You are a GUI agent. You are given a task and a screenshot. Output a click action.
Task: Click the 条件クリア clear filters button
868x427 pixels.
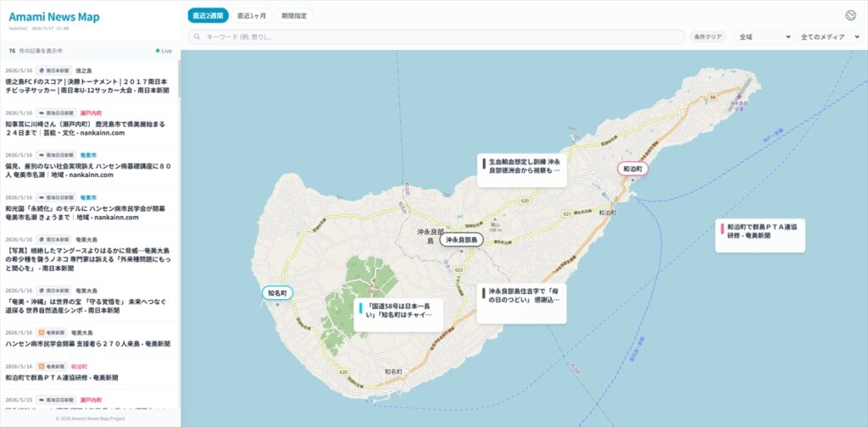coord(708,37)
